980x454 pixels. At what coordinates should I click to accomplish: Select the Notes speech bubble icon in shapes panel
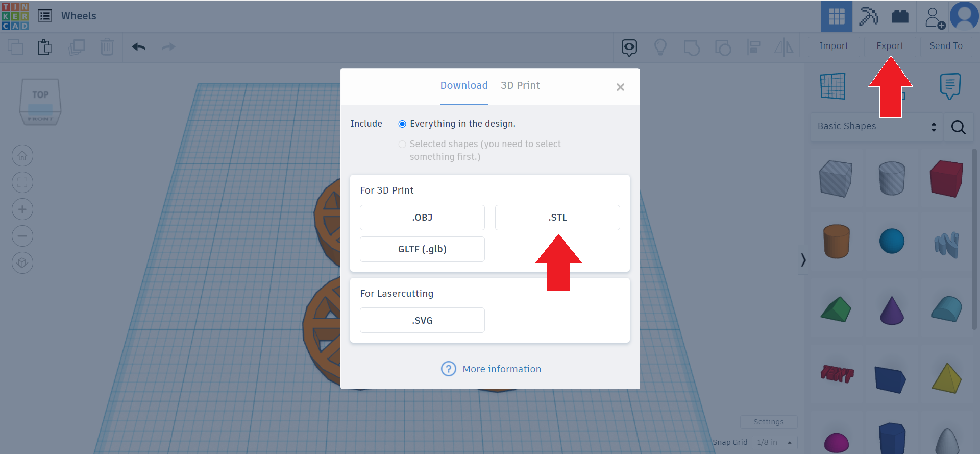point(950,86)
